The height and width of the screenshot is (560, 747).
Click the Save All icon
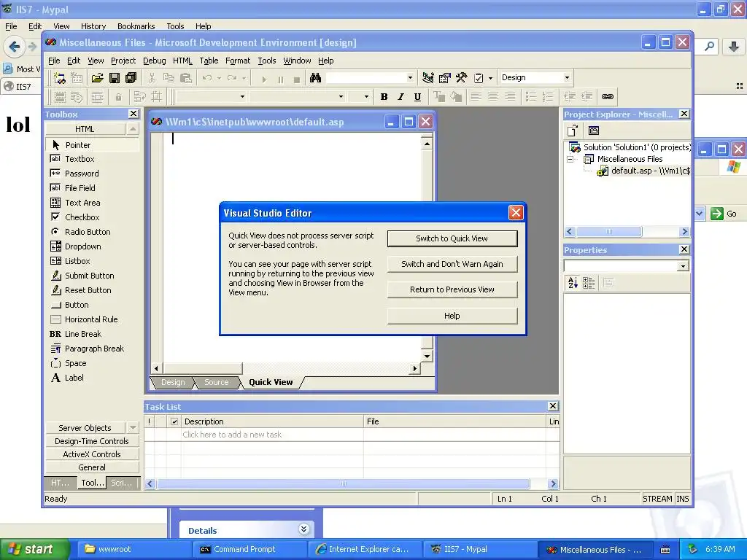(x=131, y=78)
